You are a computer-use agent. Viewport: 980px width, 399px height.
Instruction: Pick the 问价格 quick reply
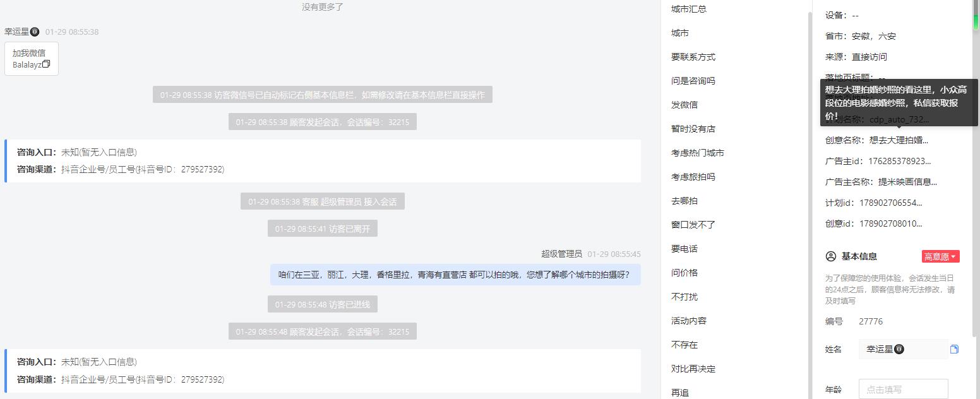(684, 273)
